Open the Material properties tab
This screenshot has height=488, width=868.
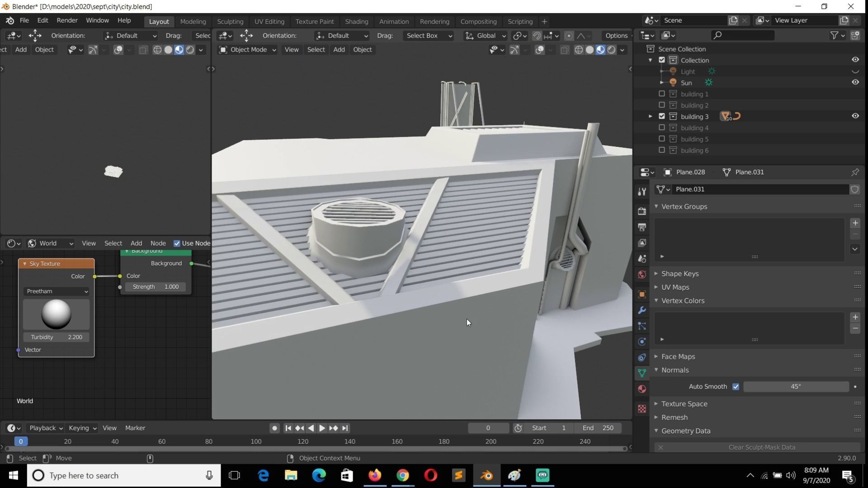click(x=642, y=389)
